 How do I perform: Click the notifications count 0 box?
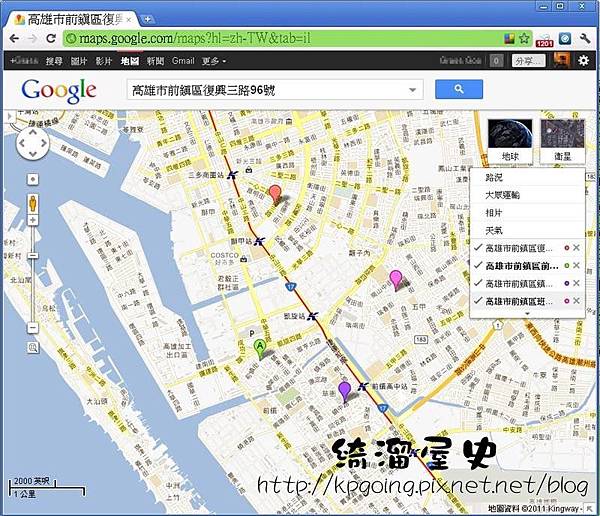[496, 60]
